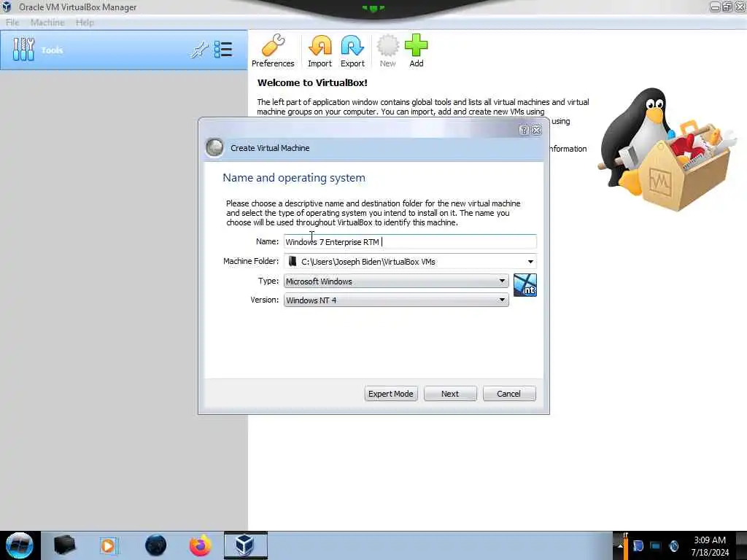Screen dimensions: 747x560
Task: Open the Tools list menu icon
Action: tap(223, 50)
